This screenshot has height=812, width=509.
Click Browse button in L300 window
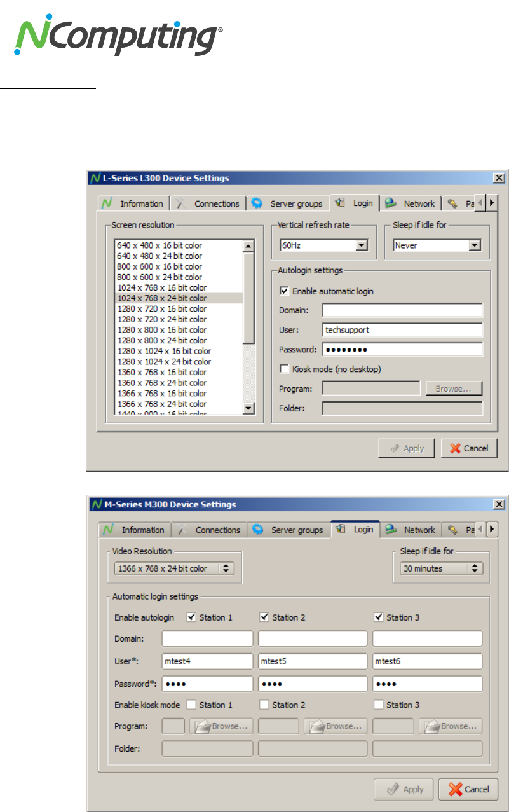point(454,389)
